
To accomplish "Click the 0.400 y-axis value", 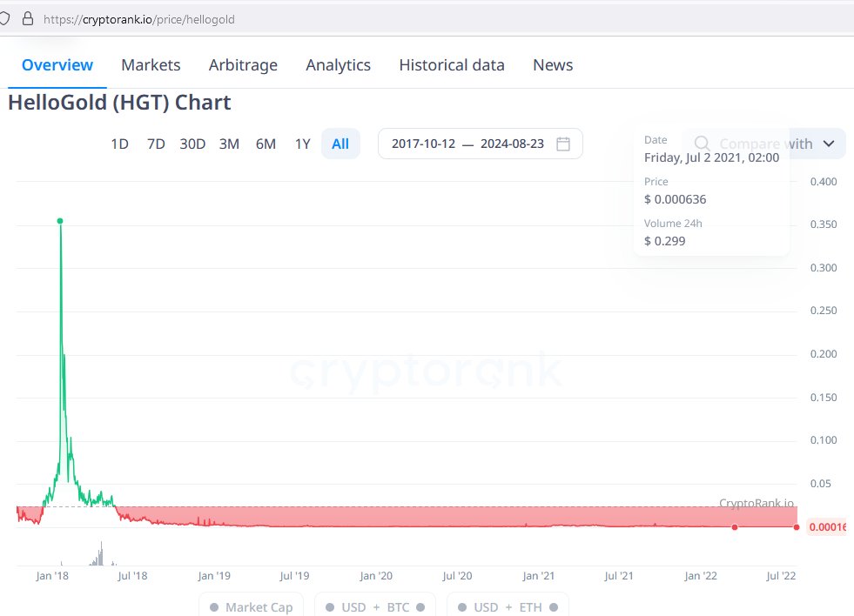I will (x=824, y=181).
